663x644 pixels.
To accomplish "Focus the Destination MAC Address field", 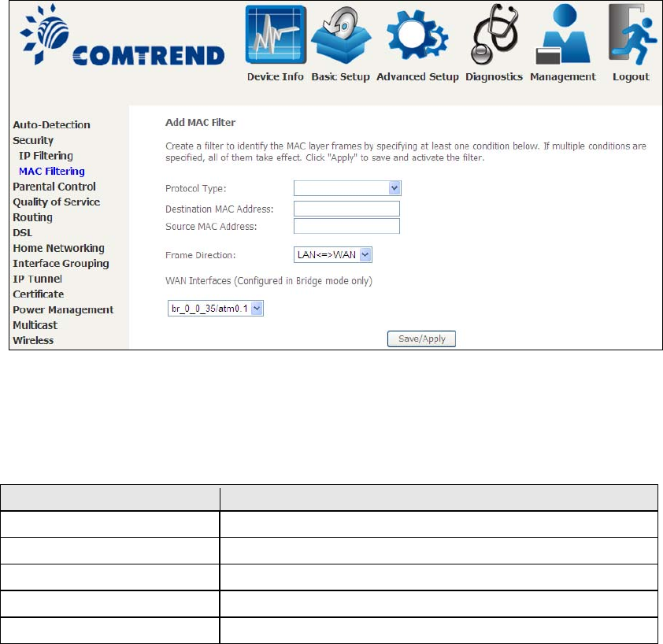I will click(346, 209).
